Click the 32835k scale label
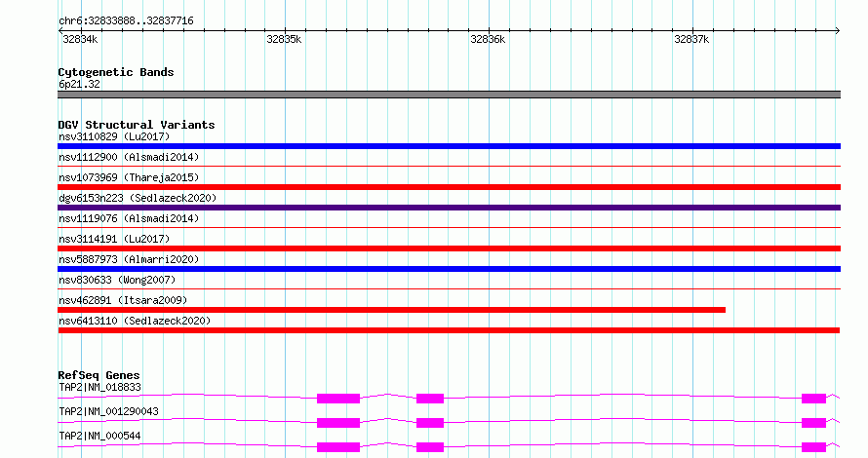The width and height of the screenshot is (868, 458). click(284, 39)
